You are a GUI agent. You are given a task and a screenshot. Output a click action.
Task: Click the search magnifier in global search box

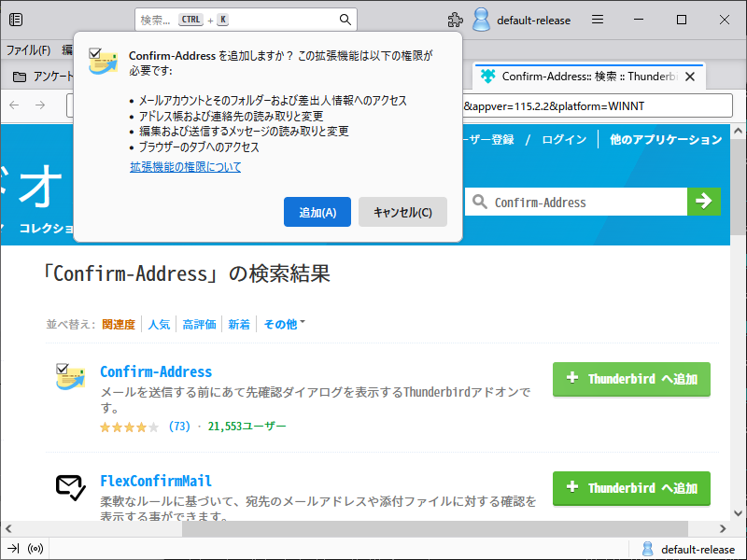click(x=345, y=20)
